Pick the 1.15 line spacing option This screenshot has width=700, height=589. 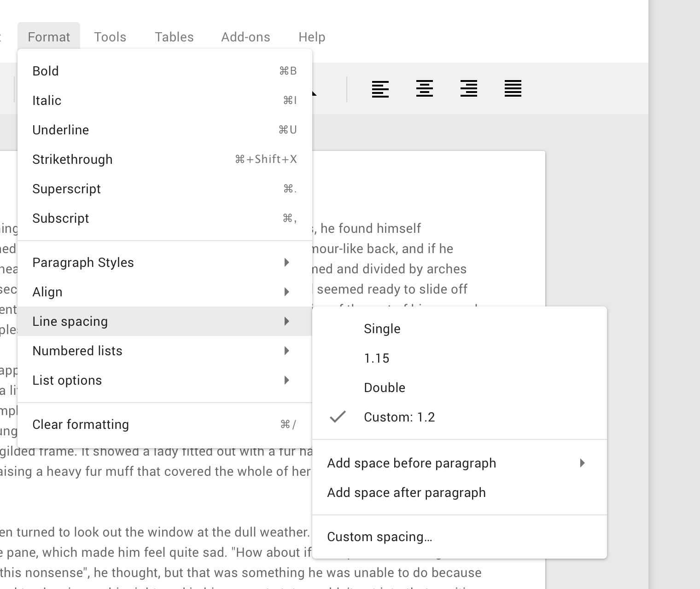(x=376, y=358)
